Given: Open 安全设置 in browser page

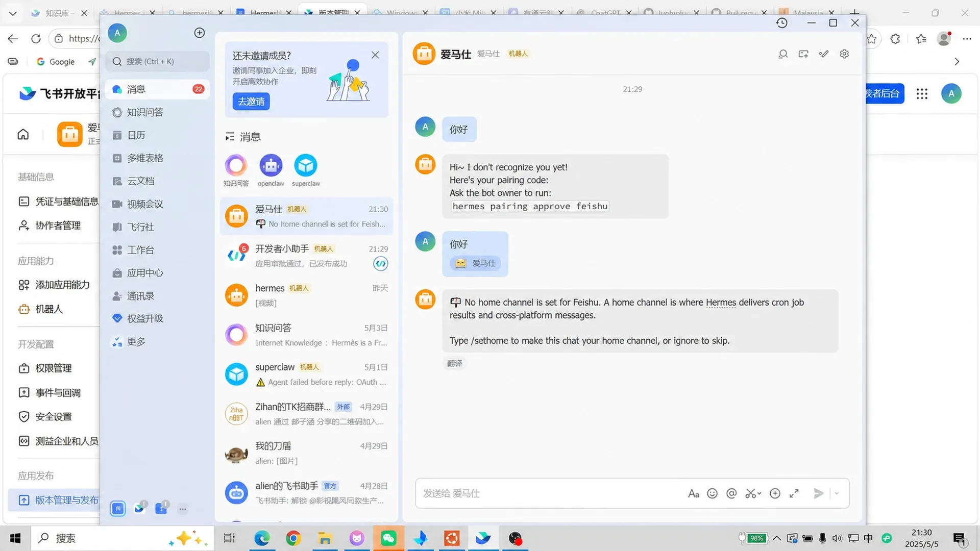Looking at the screenshot, I should 46,417.
